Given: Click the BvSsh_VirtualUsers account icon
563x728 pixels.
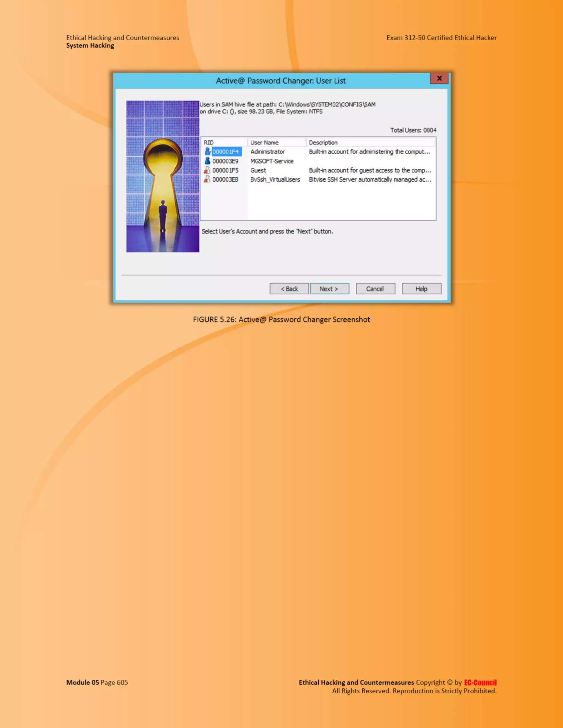Looking at the screenshot, I should click(207, 179).
